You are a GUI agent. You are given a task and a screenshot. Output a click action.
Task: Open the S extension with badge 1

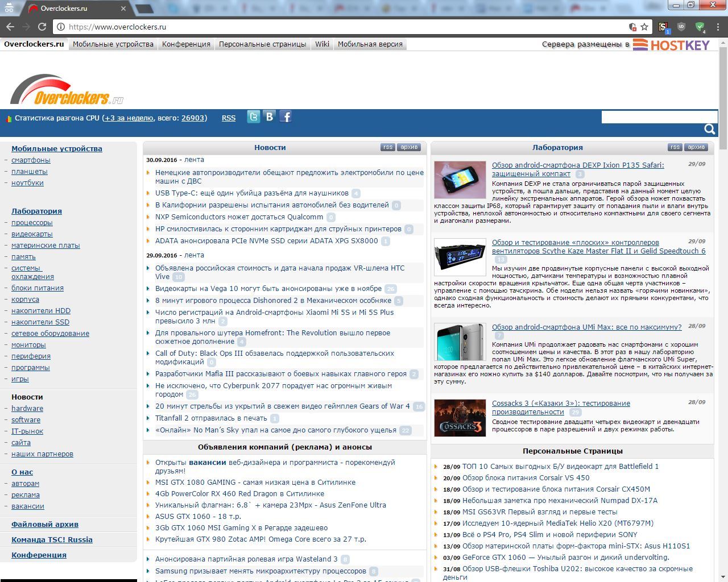(x=664, y=27)
